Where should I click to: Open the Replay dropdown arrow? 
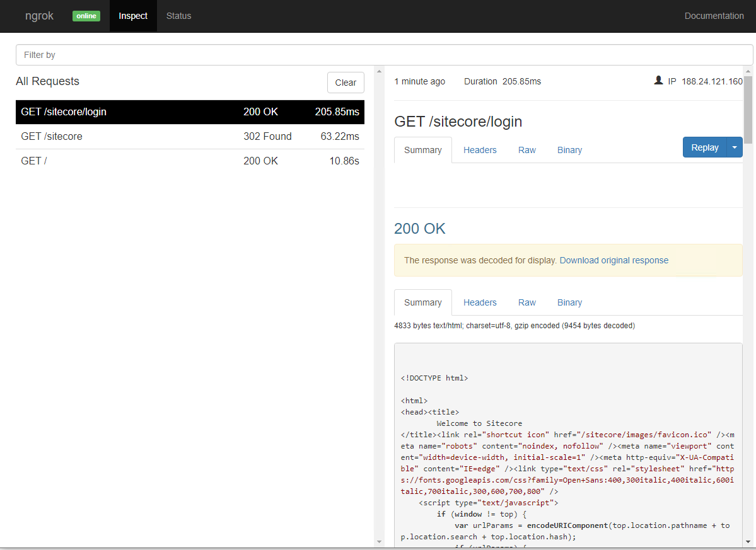pos(735,147)
